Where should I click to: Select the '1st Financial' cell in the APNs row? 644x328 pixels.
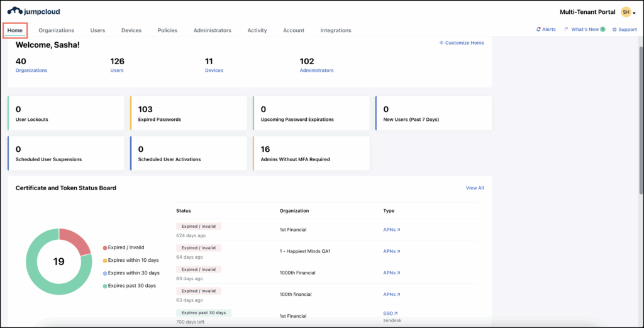click(x=293, y=230)
